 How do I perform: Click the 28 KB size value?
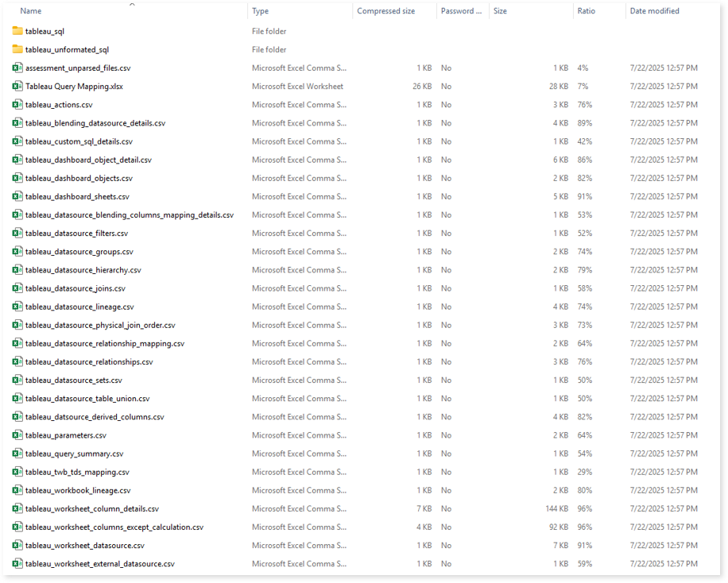[x=559, y=87]
